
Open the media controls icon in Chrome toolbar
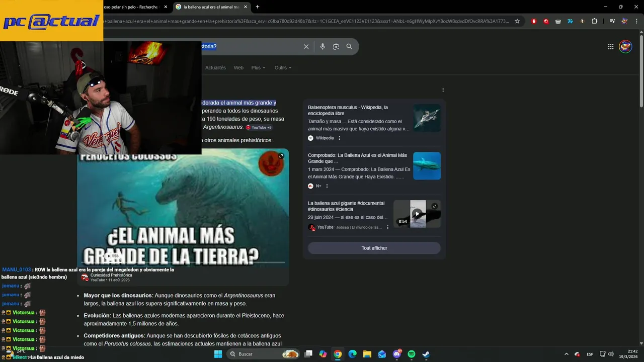tap(612, 21)
